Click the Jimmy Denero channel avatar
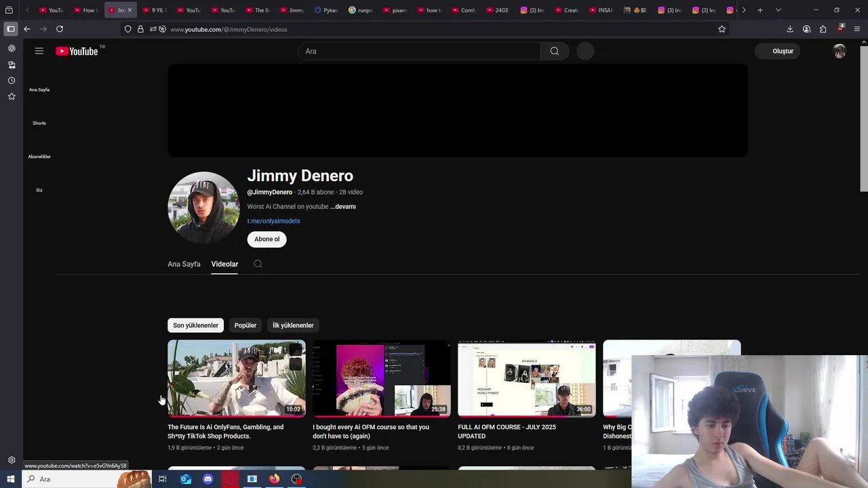Image resolution: width=868 pixels, height=488 pixels. 203,207
